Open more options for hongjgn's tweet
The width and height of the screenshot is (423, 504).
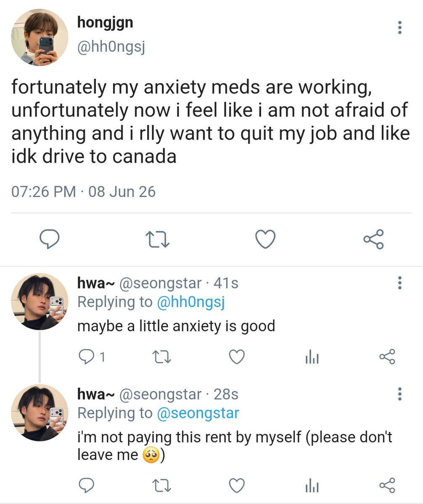(399, 28)
